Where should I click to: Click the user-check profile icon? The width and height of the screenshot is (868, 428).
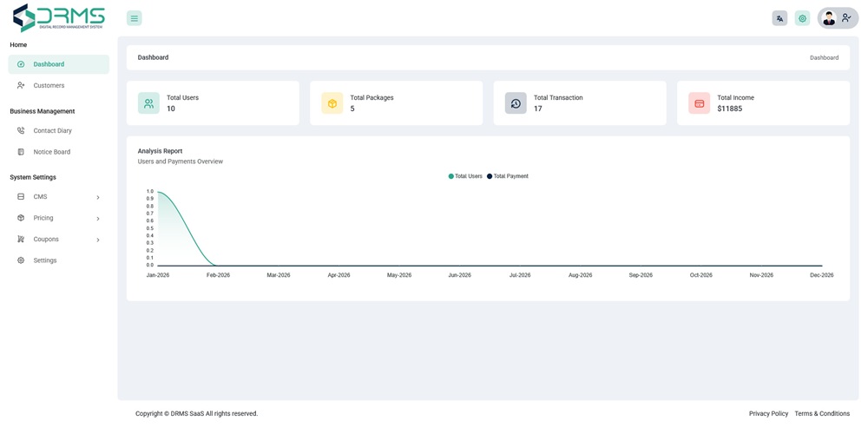tap(847, 18)
